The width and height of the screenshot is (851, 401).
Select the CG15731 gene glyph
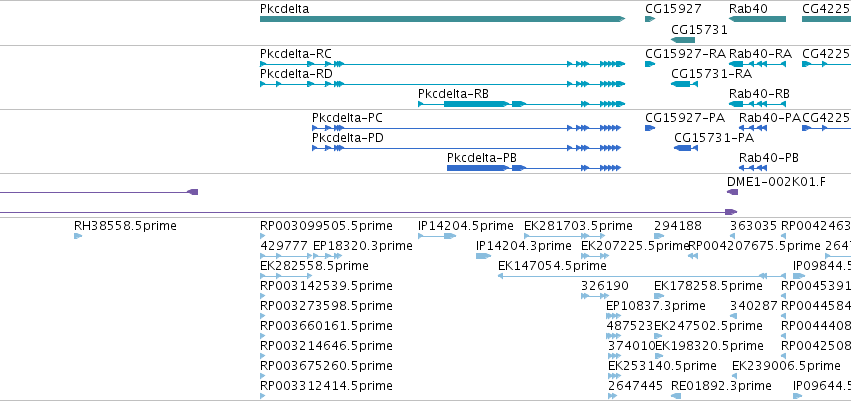pyautogui.click(x=683, y=40)
